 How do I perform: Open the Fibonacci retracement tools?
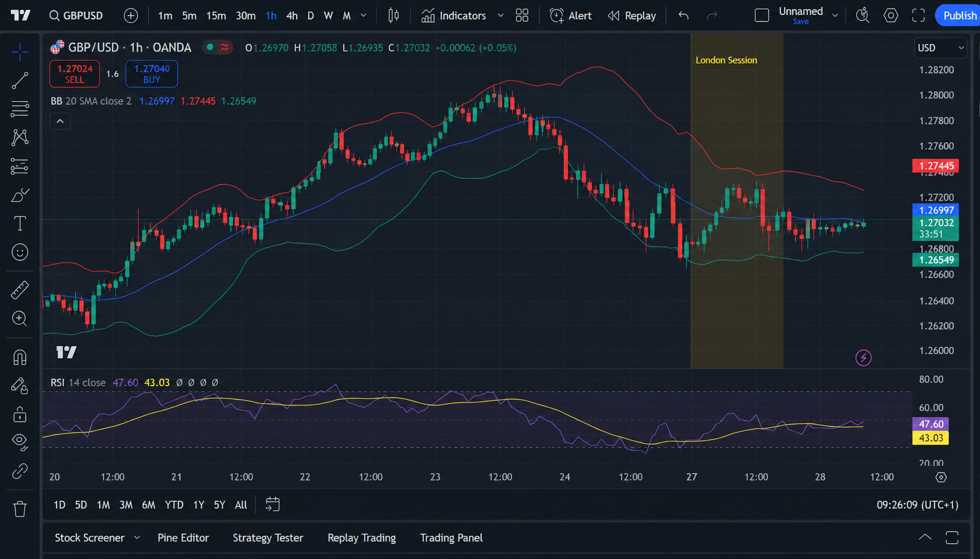[20, 109]
